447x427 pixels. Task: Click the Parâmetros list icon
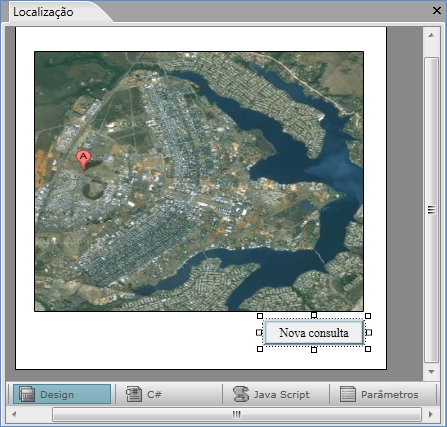tap(348, 394)
